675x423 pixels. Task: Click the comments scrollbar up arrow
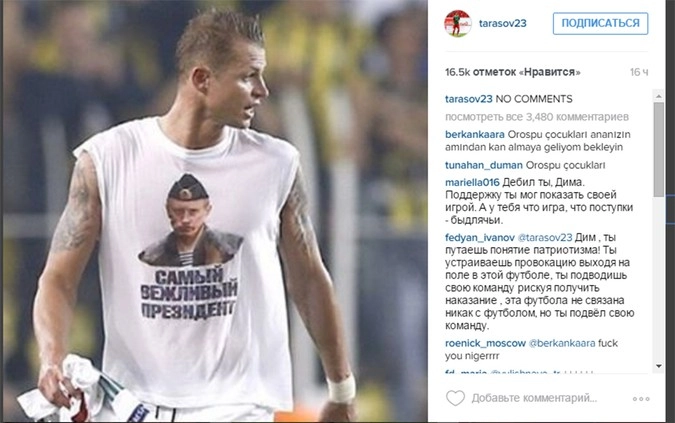tap(658, 96)
